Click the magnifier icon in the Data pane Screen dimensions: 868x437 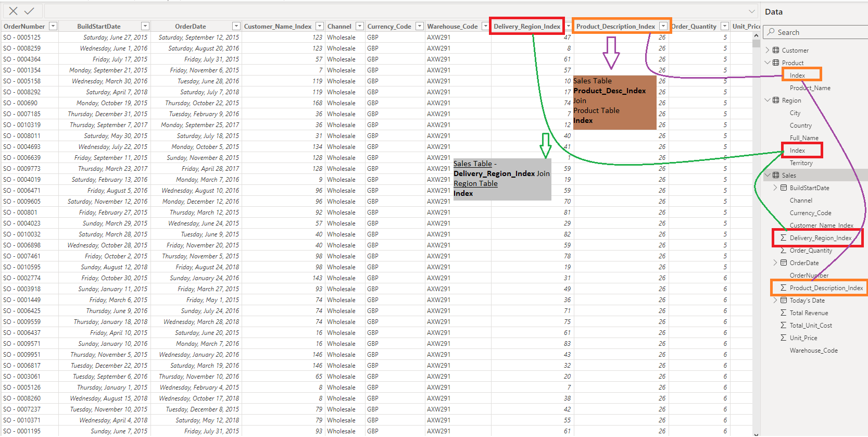[771, 32]
